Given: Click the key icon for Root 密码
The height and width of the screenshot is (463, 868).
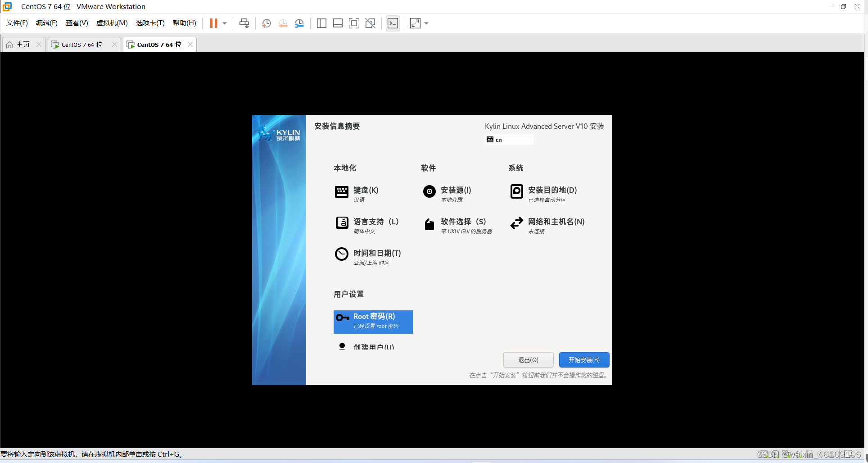Looking at the screenshot, I should (x=343, y=318).
